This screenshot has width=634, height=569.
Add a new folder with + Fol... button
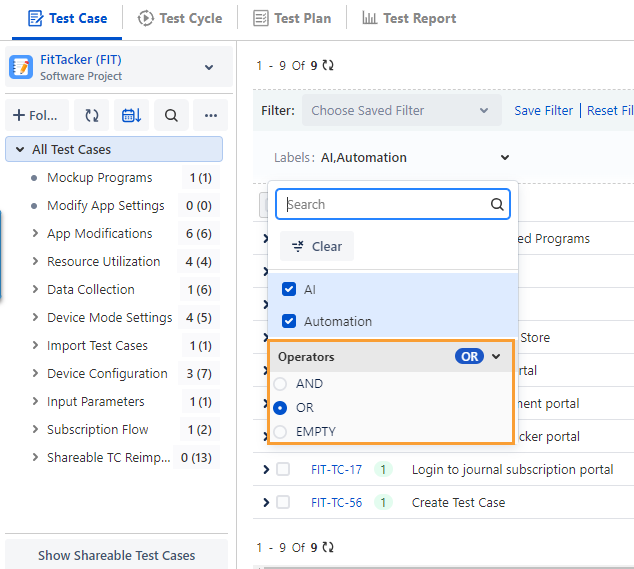(37, 115)
